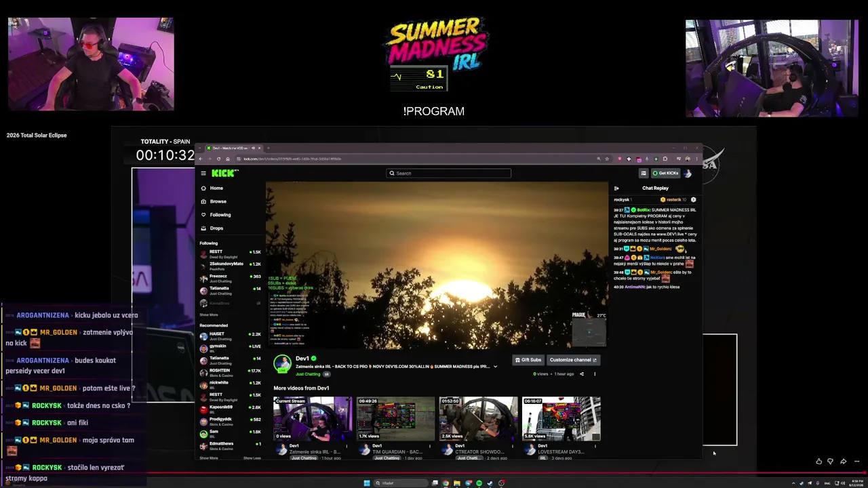Show more followed channels
868x488 pixels.
(x=209, y=315)
